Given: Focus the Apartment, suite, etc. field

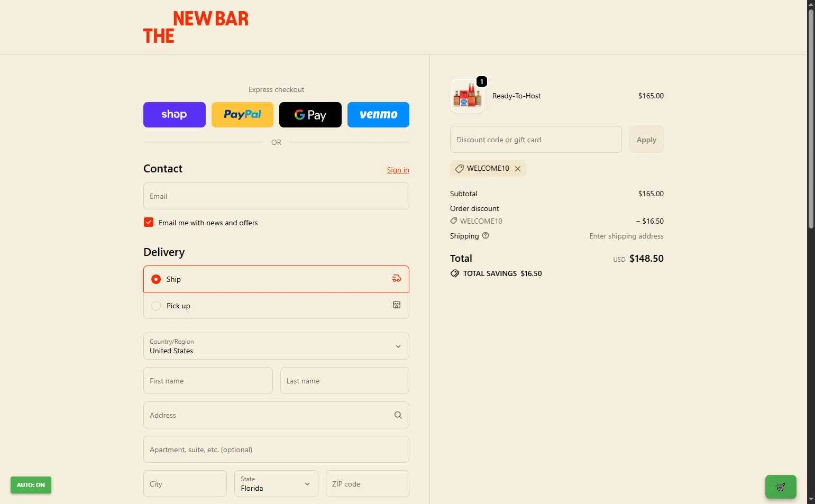Looking at the screenshot, I should [x=276, y=450].
